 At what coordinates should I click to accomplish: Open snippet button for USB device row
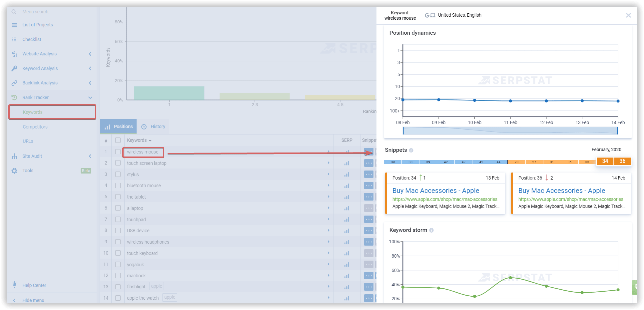368,231
